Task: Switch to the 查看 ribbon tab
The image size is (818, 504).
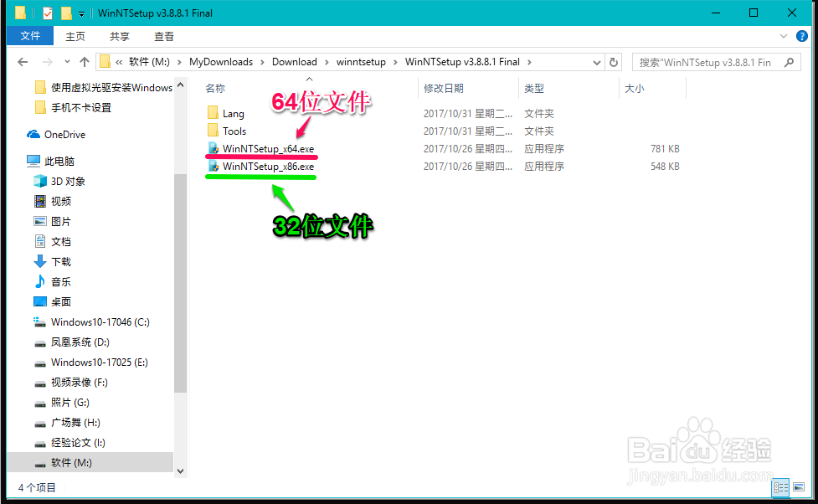Action: (x=164, y=37)
